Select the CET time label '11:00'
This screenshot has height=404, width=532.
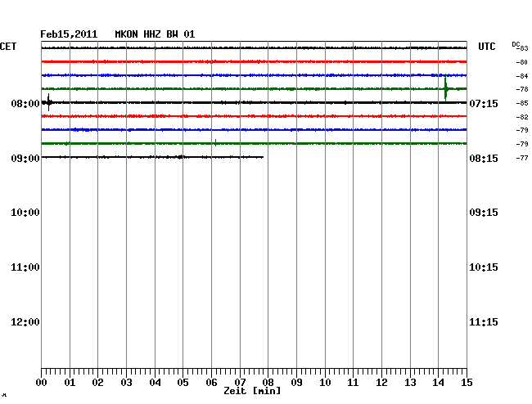25,267
